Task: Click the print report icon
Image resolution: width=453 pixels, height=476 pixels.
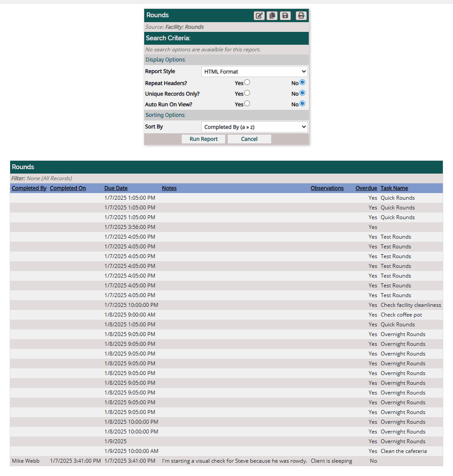Action: pyautogui.click(x=301, y=15)
